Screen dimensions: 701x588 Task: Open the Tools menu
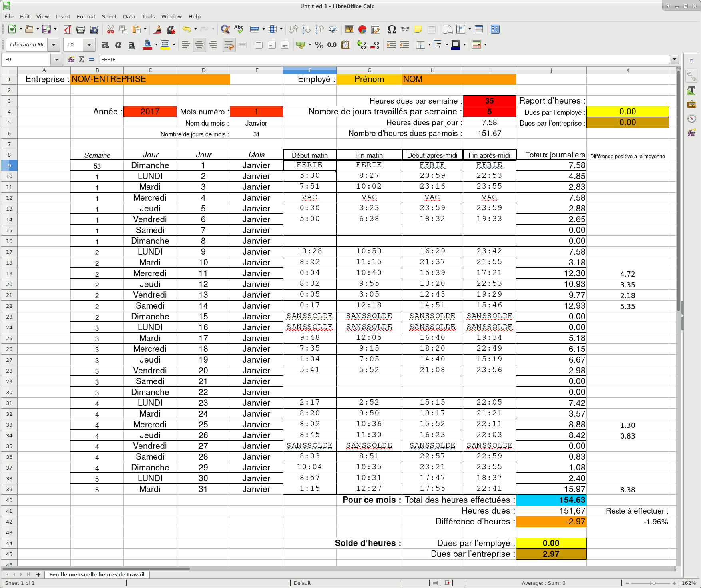[148, 16]
